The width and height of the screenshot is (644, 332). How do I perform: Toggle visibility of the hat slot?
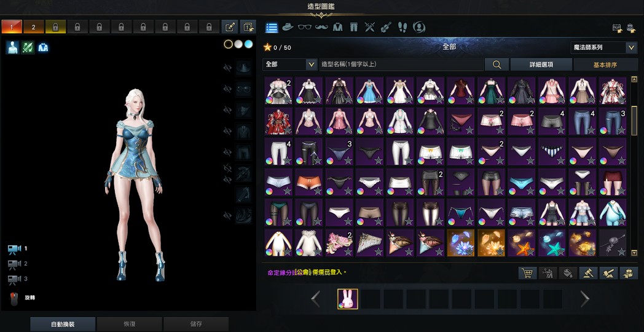(x=228, y=68)
